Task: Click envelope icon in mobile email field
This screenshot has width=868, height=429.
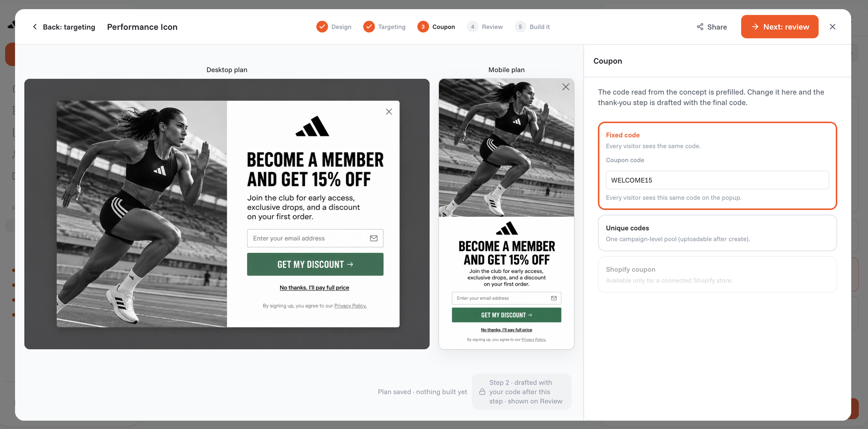Action: pyautogui.click(x=554, y=298)
